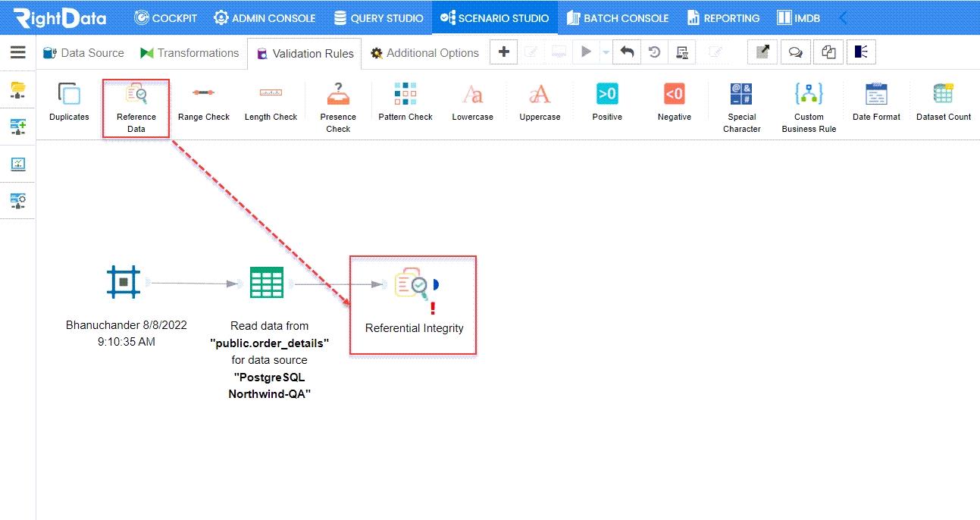Collapse the top navigation with left chevron
This screenshot has height=520, width=980.
(x=844, y=17)
